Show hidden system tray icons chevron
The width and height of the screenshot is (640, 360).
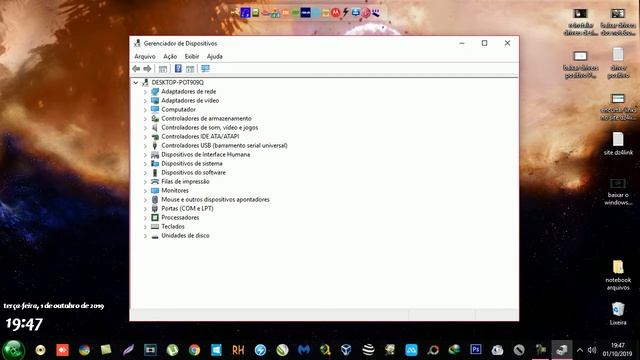pos(580,350)
